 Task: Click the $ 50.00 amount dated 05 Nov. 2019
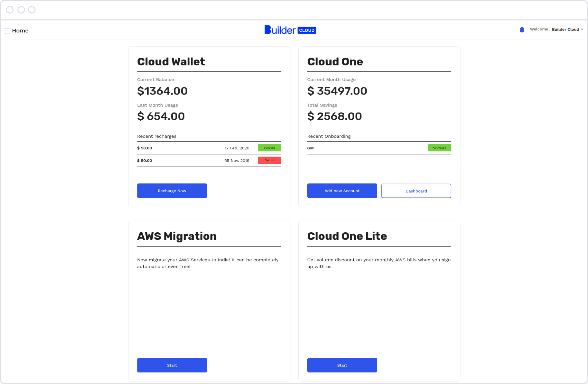[145, 161]
